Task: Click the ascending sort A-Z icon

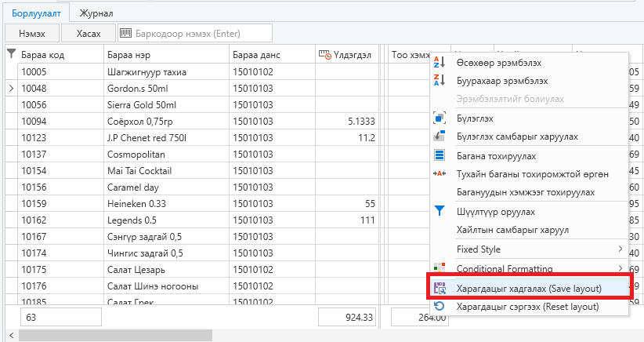Action: 439,63
